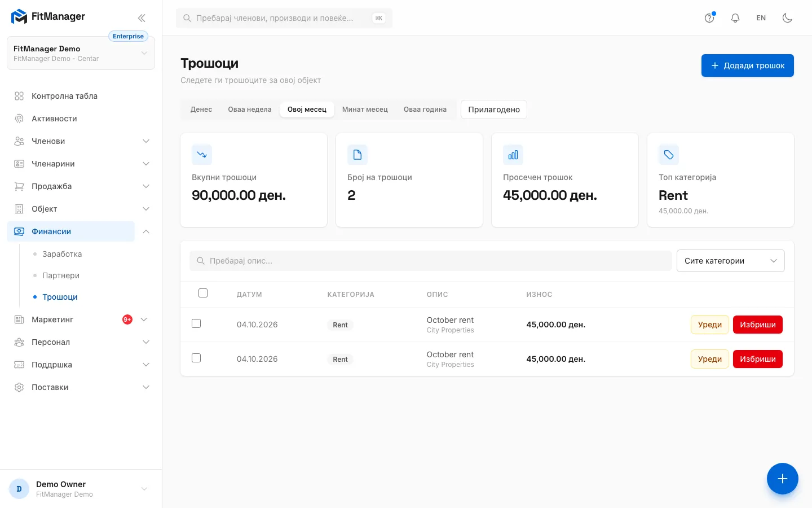Viewport: 812px width, 508px height.
Task: Toggle the select-all checkbox in table header
Action: 203,293
